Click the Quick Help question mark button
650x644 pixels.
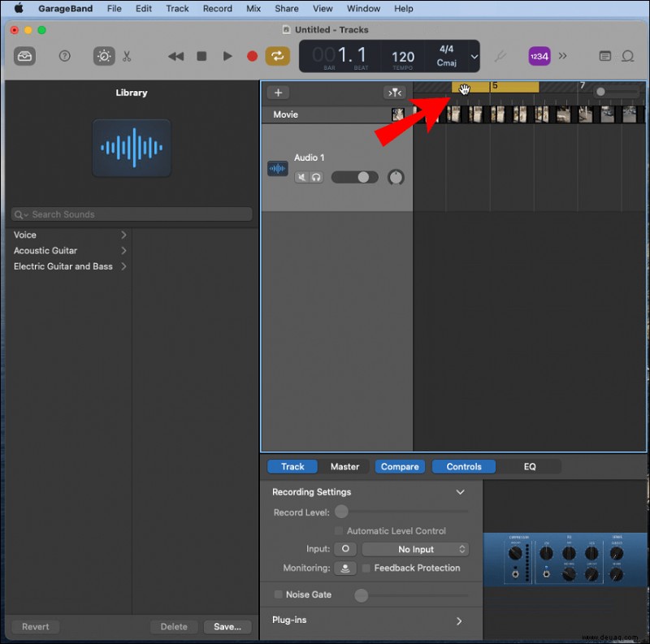65,56
